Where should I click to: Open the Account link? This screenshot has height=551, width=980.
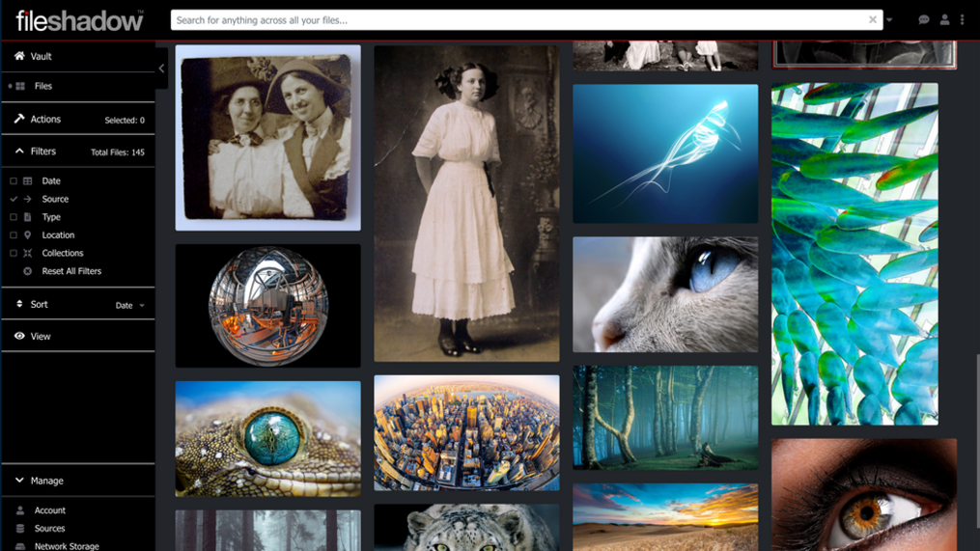point(50,510)
